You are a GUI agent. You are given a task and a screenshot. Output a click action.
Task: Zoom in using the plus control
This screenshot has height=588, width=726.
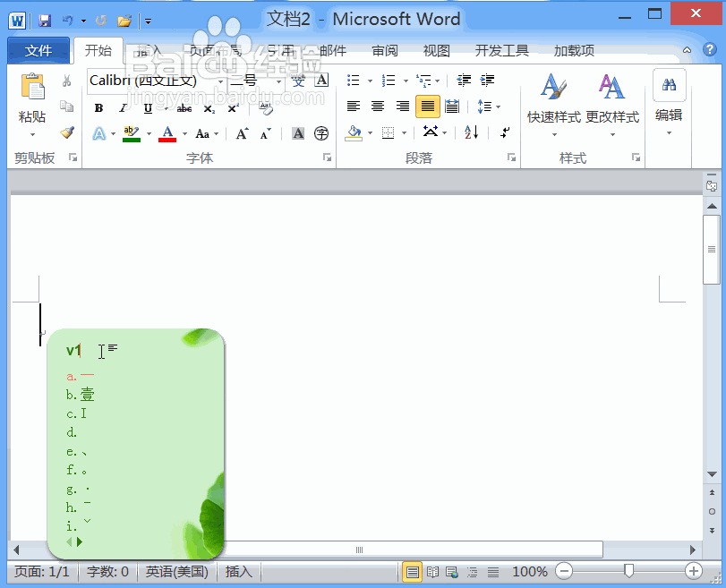(693, 571)
